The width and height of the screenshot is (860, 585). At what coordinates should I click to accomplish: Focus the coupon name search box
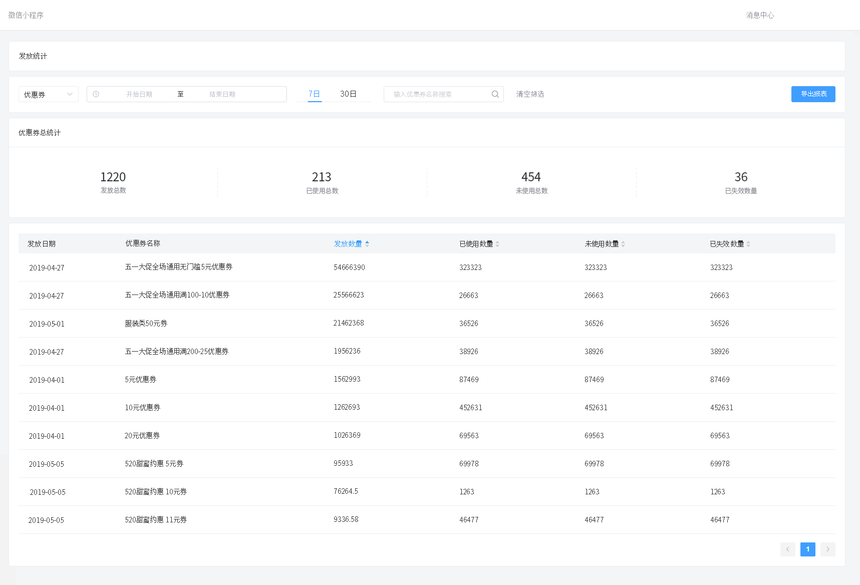(438, 94)
